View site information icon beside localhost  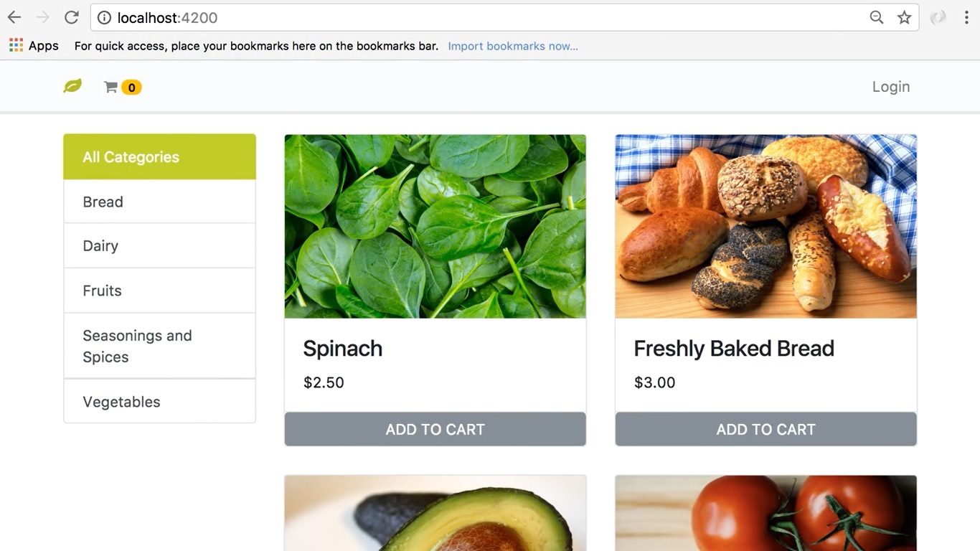click(104, 17)
